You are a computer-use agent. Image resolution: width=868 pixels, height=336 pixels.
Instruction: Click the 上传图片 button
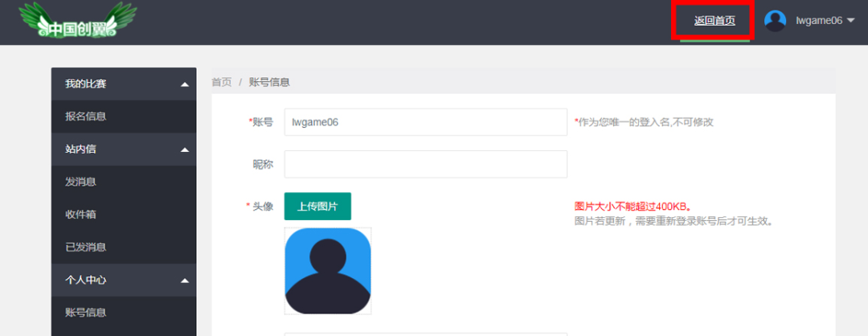click(x=317, y=207)
